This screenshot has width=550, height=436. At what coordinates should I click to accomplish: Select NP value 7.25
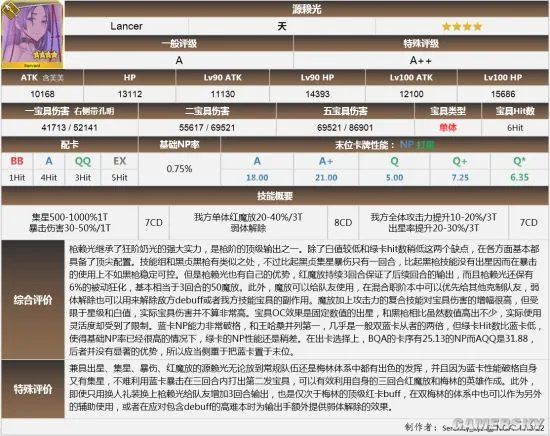pyautogui.click(x=460, y=178)
